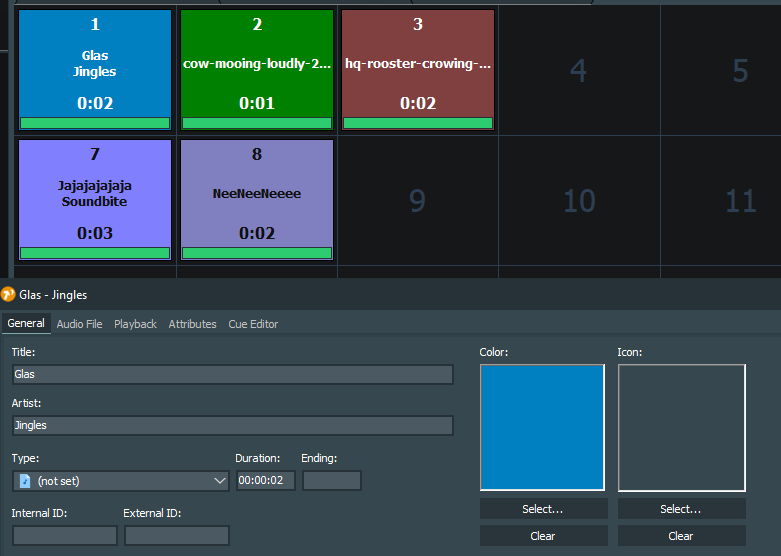Open the Audio File tab

(x=79, y=324)
